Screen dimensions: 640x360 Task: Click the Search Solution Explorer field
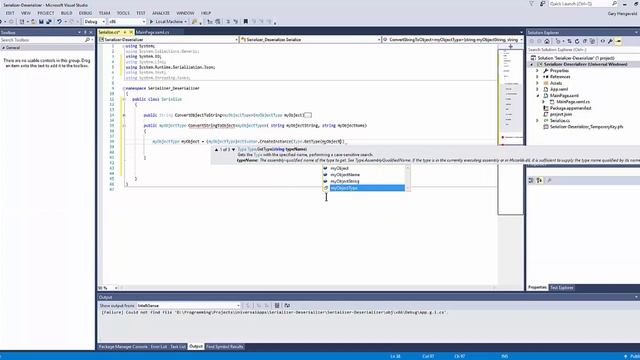[583, 50]
